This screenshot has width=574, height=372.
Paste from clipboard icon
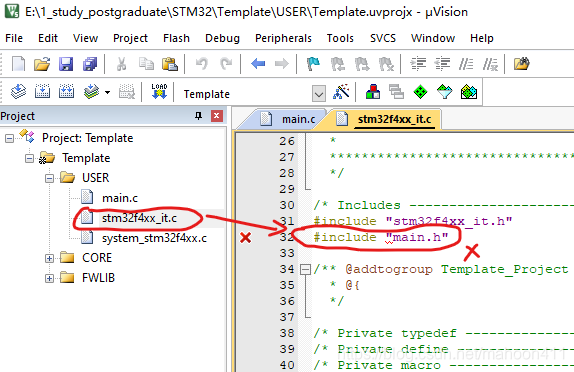point(170,64)
